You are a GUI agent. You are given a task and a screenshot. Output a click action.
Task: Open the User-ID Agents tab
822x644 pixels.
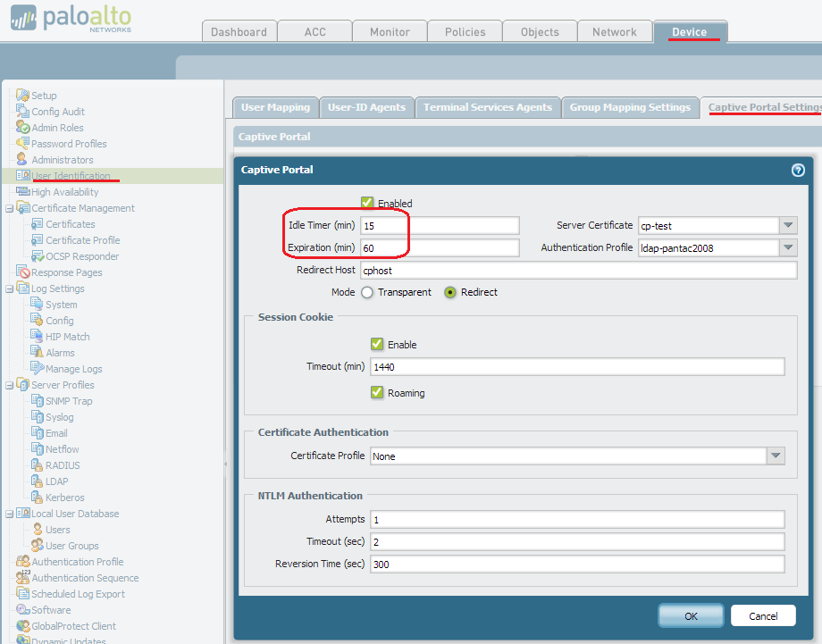point(367,107)
